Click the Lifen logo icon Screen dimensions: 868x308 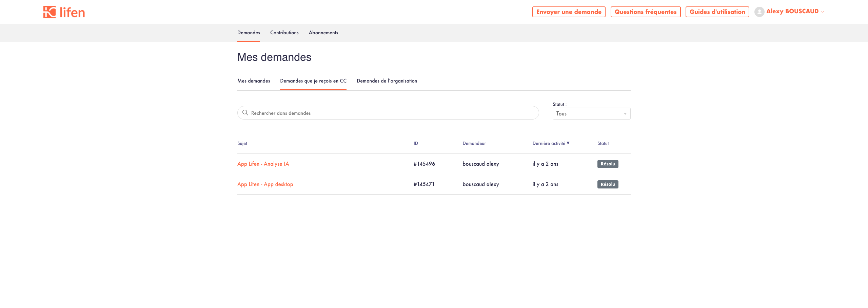pos(50,12)
